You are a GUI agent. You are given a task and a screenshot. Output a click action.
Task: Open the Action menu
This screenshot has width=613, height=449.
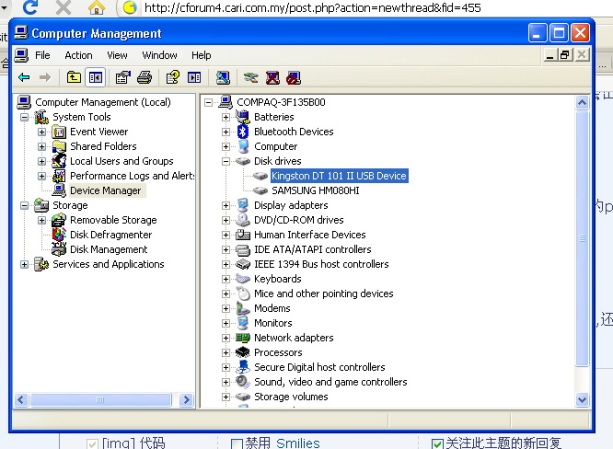[79, 55]
